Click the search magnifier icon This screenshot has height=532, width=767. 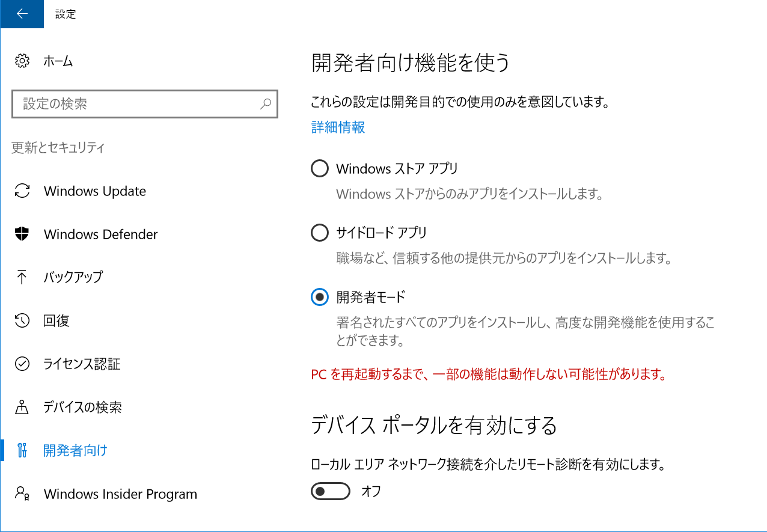[x=265, y=104]
